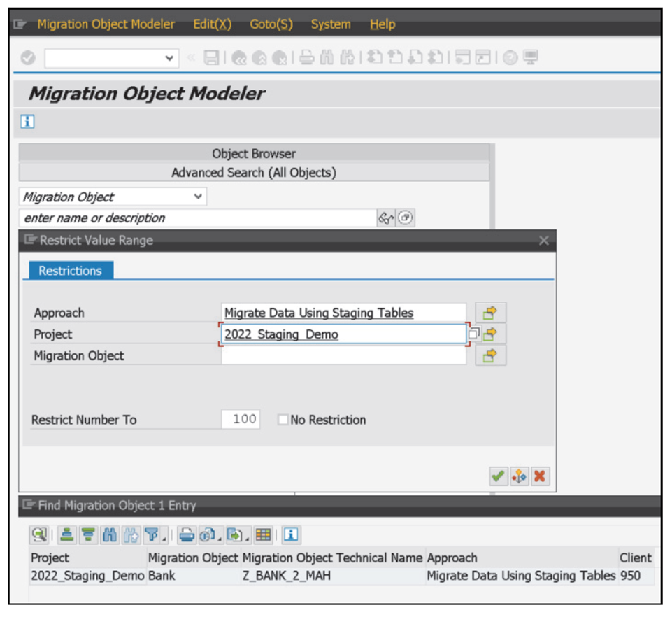Click multiple selection icon beside Migration Object field

[x=489, y=355]
